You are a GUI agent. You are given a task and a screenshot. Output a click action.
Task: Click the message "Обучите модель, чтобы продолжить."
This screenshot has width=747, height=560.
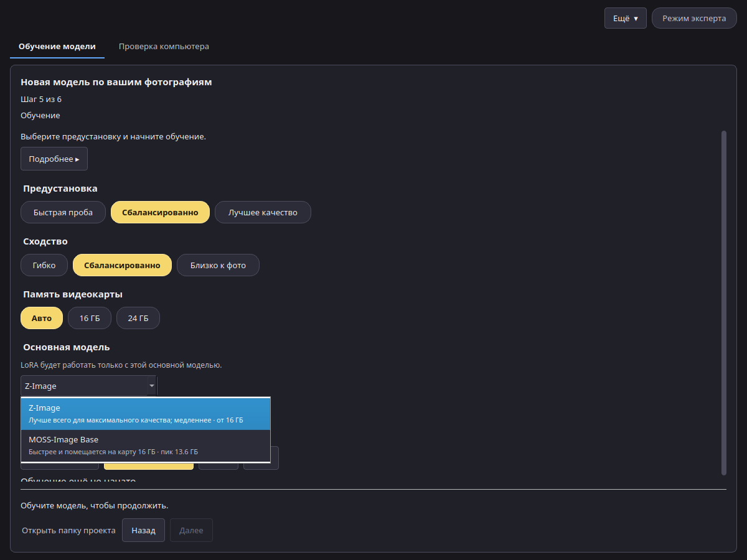pos(95,505)
